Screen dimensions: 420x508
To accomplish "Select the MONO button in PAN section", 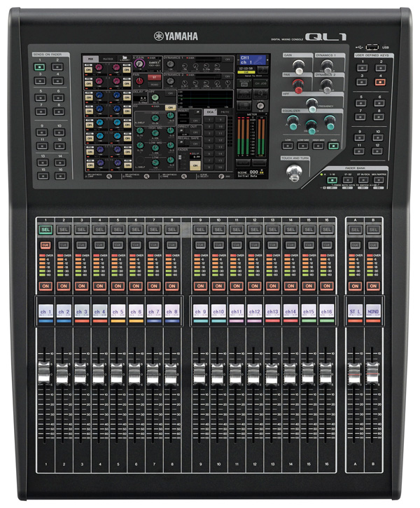I will 154,85.
